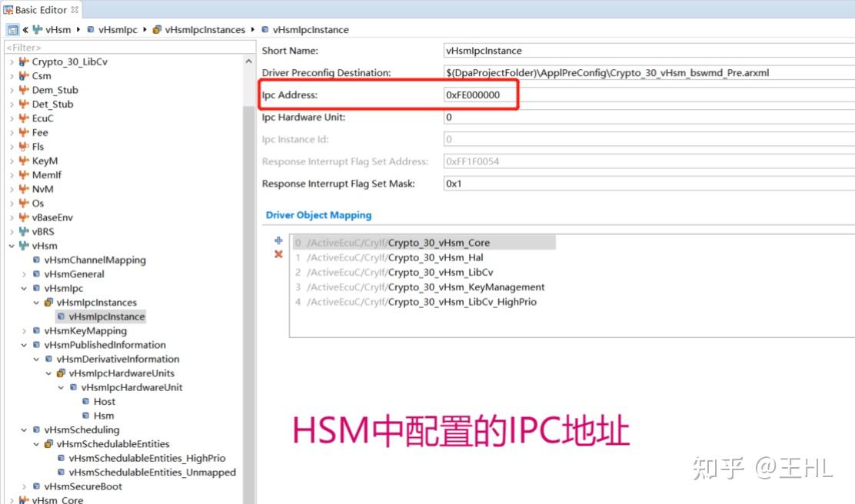Collapse the vHsmPublishedInformation node
Image resolution: width=855 pixels, height=504 pixels.
24,344
